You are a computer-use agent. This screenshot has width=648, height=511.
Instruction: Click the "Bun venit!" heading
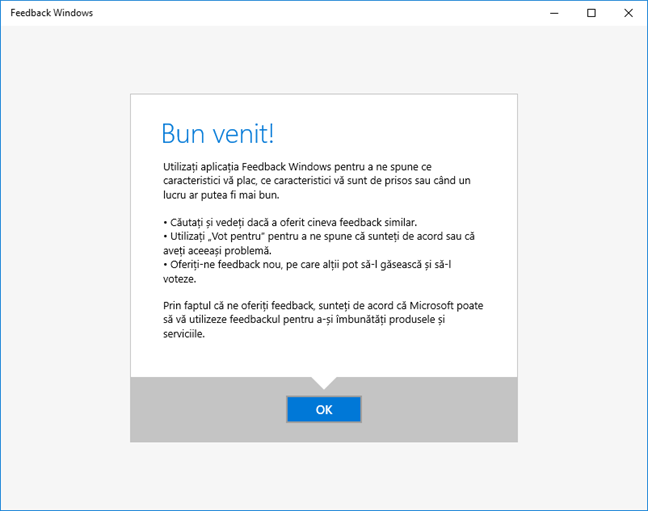(x=217, y=134)
